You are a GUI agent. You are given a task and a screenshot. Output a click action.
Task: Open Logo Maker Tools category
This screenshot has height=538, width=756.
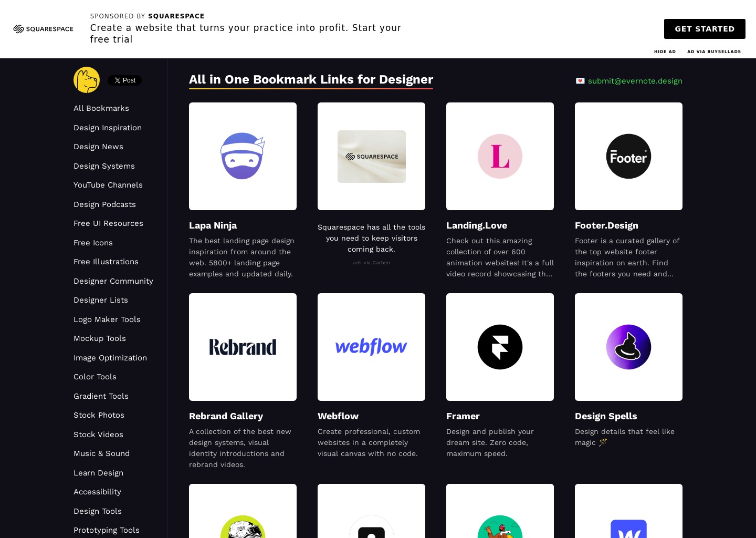point(107,319)
